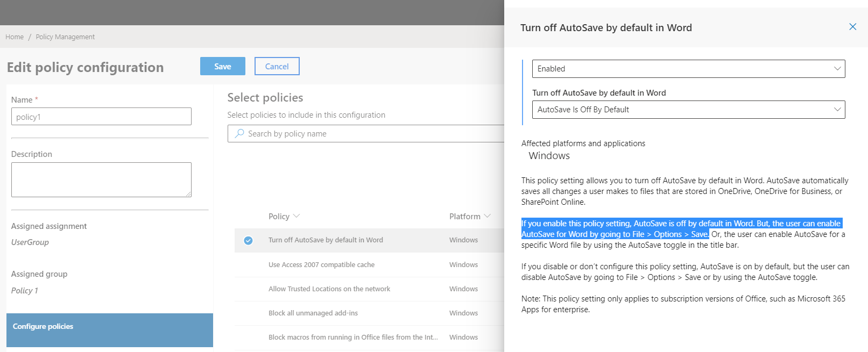Go to Home breadcrumb
This screenshot has height=352, width=868.
click(x=15, y=37)
